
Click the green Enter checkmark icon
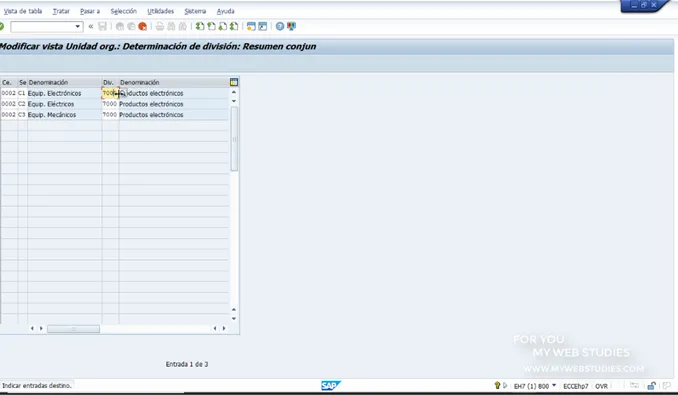click(2, 27)
